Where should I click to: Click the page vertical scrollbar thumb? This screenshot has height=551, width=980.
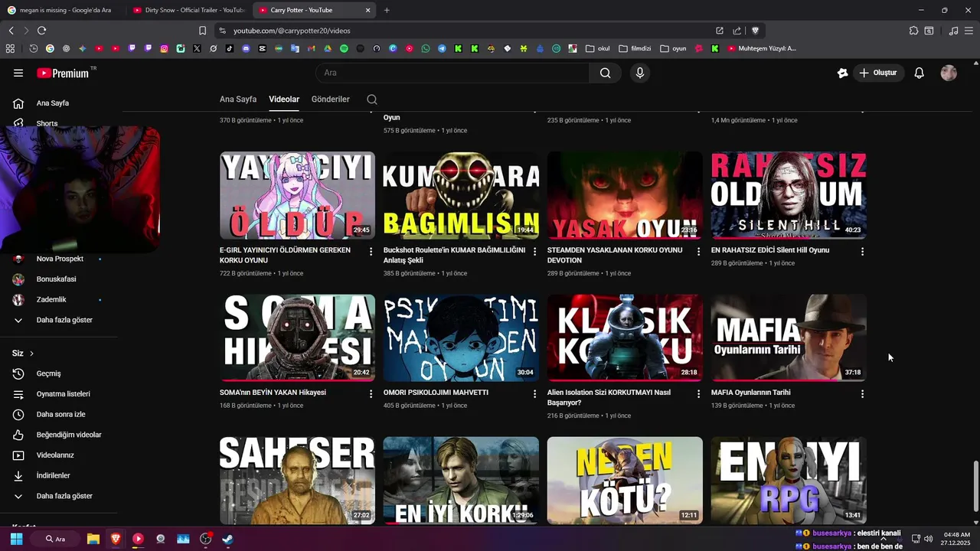(975, 487)
